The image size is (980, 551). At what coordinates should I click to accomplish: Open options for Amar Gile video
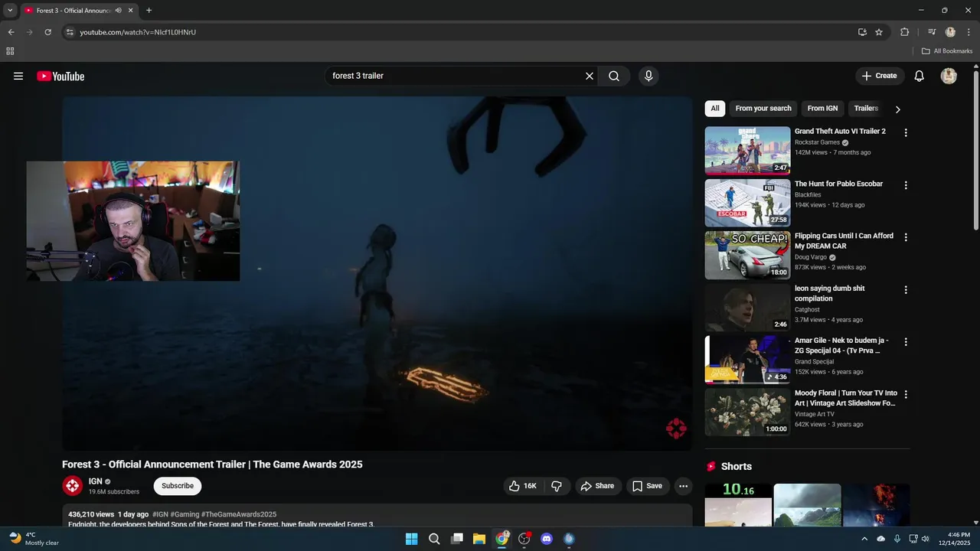coord(906,342)
